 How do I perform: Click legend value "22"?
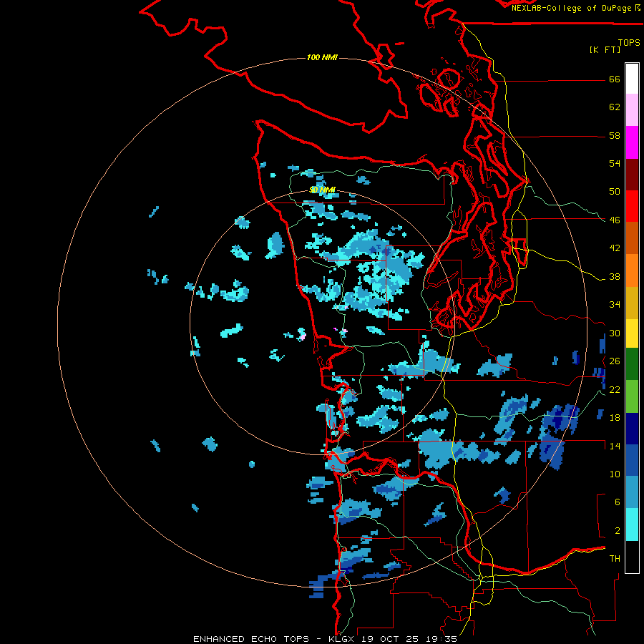[x=615, y=389]
